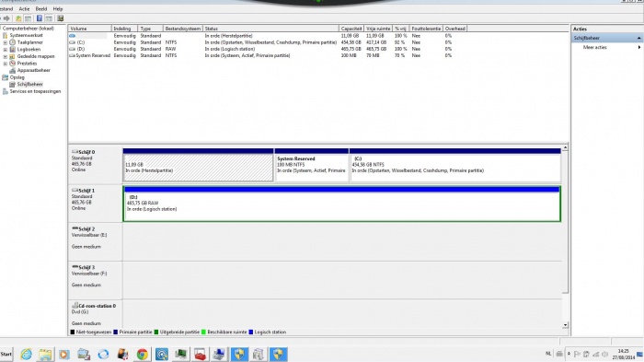
Task: Click the Primaire partitie legend swatch
Action: 115,332
